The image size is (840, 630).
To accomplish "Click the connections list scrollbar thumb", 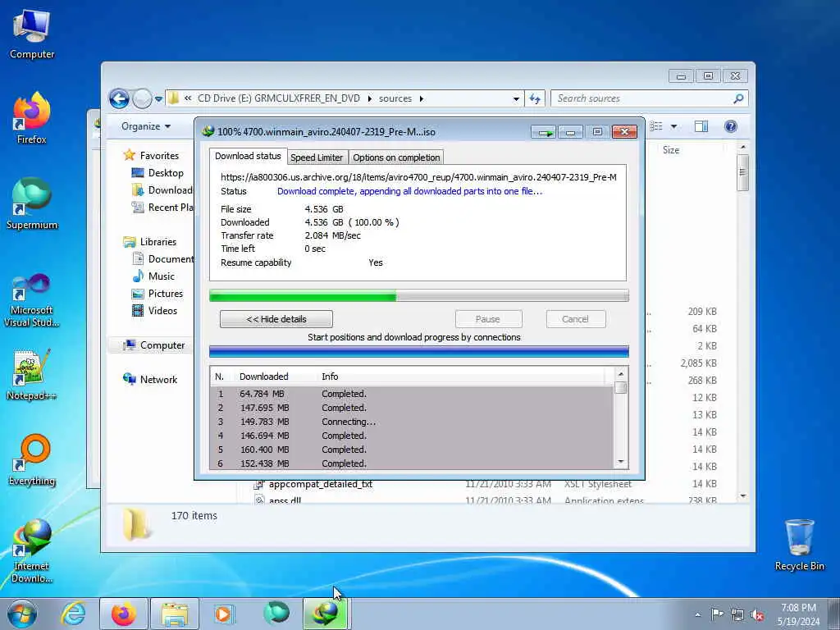I will [x=620, y=388].
